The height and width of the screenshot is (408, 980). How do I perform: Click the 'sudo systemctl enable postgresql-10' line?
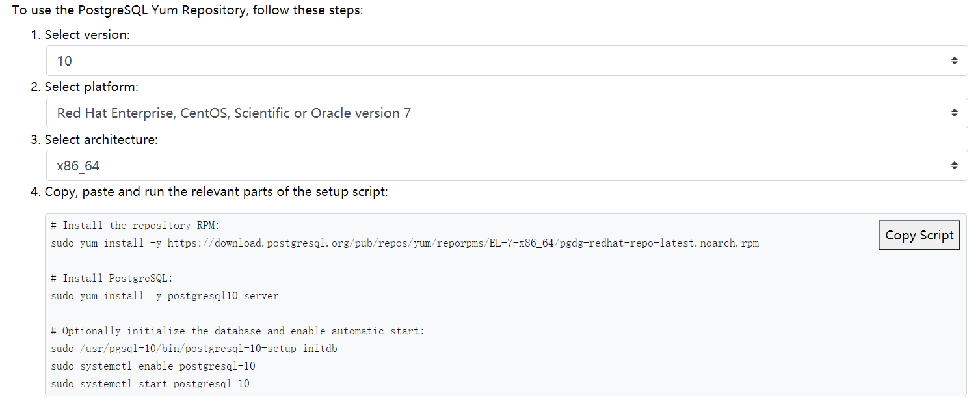click(x=153, y=366)
